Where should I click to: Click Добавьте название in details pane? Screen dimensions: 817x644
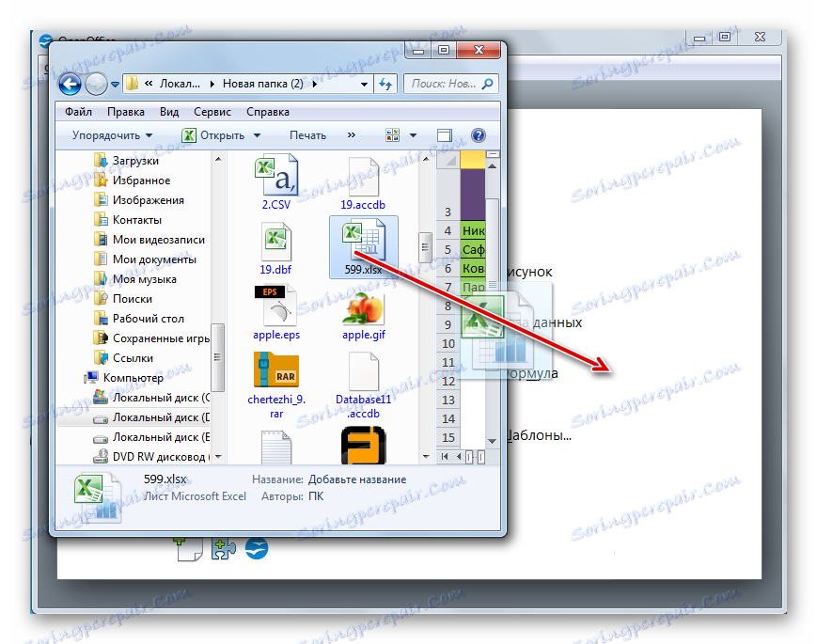(x=357, y=479)
